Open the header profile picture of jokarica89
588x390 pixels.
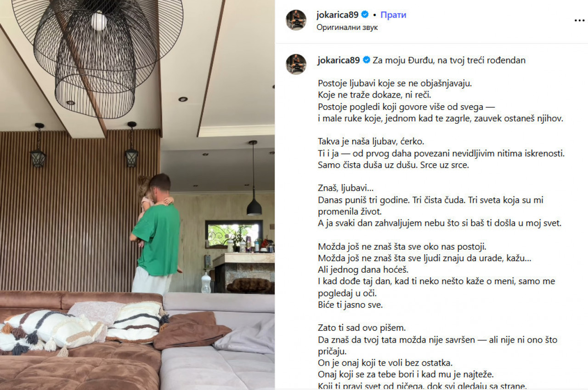pos(296,20)
